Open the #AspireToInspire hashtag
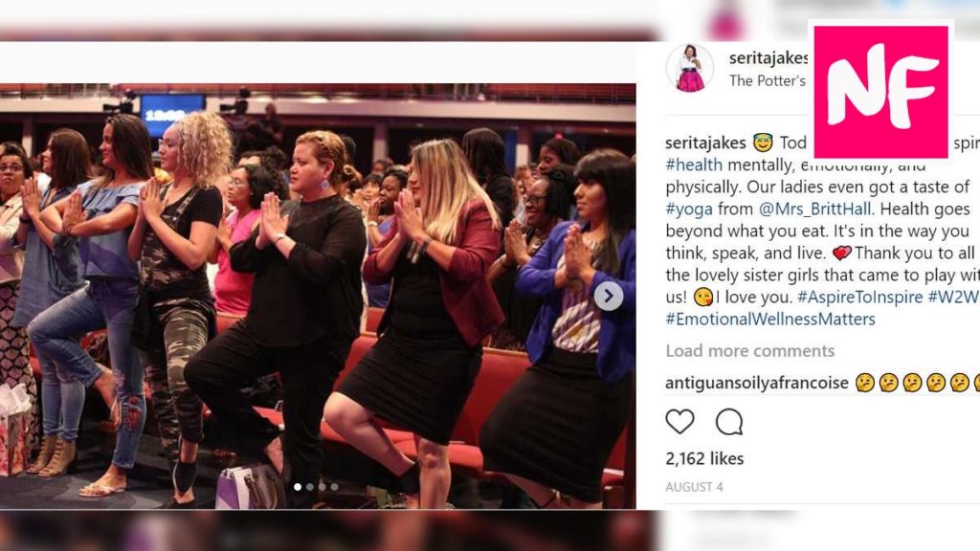The width and height of the screenshot is (980, 551). tap(860, 297)
